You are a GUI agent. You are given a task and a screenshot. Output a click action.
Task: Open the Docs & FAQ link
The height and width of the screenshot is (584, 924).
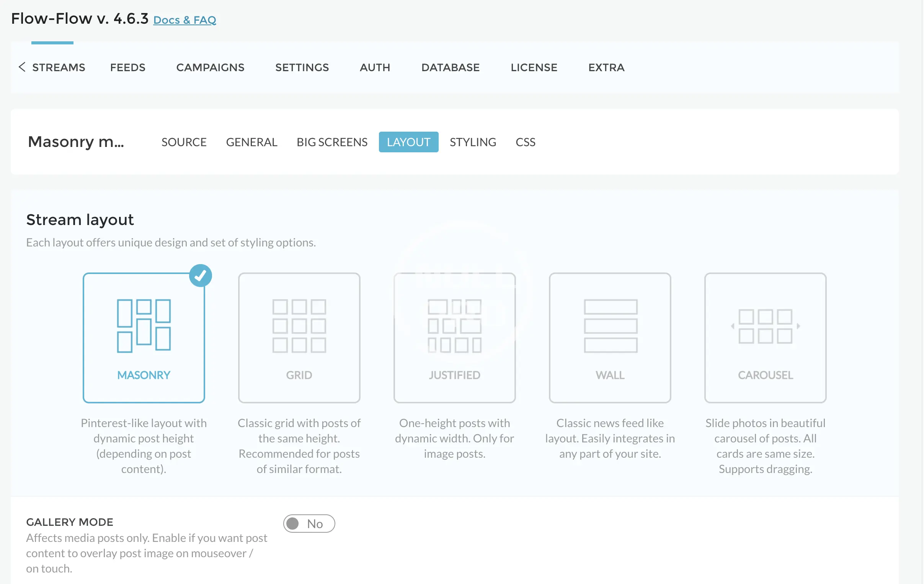point(184,20)
